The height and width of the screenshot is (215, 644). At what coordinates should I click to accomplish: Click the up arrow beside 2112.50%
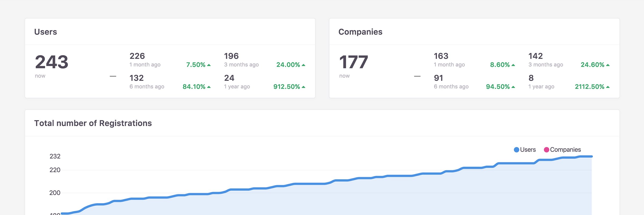coord(608,87)
